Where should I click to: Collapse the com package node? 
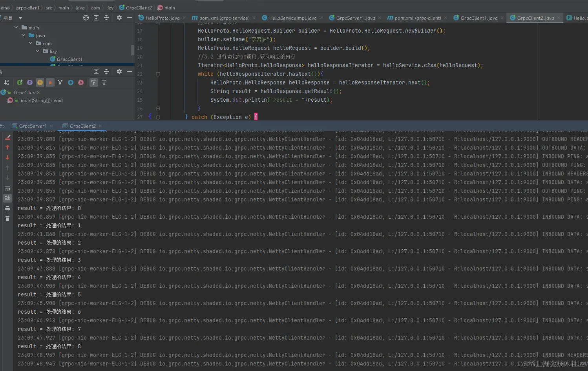click(x=30, y=43)
